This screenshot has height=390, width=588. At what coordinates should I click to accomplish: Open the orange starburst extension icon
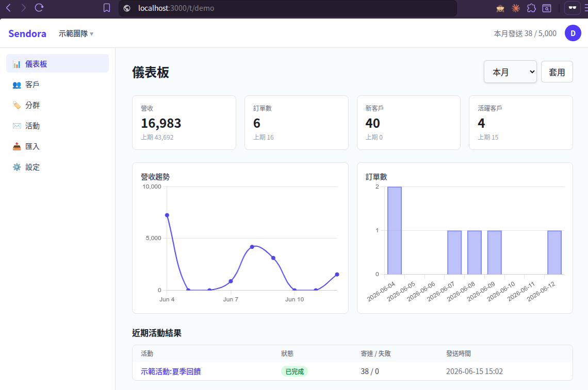(516, 8)
